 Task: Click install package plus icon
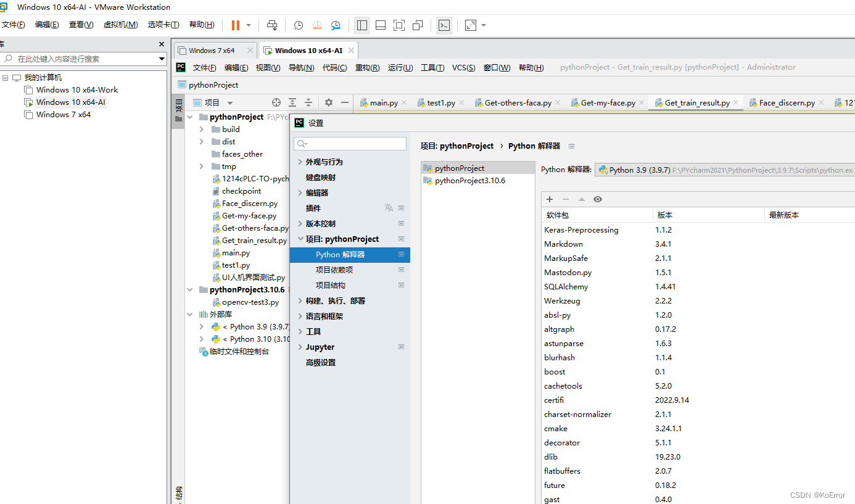click(550, 199)
